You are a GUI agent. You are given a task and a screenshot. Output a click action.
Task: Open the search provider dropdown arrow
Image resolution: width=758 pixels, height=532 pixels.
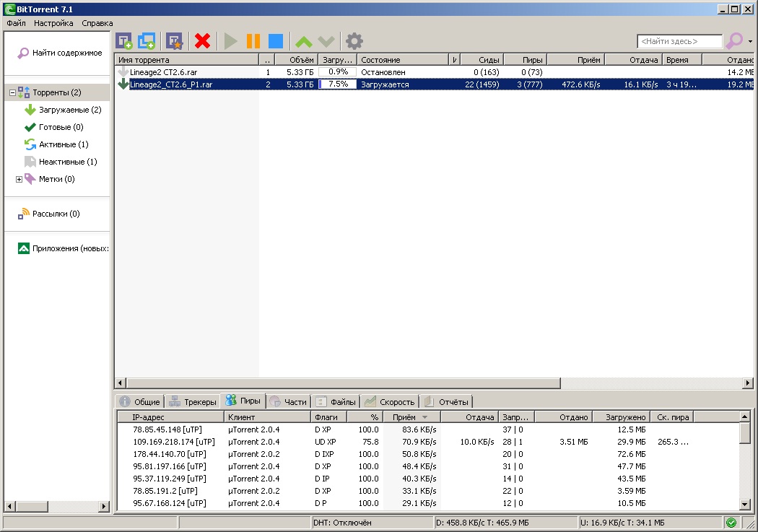(x=750, y=42)
